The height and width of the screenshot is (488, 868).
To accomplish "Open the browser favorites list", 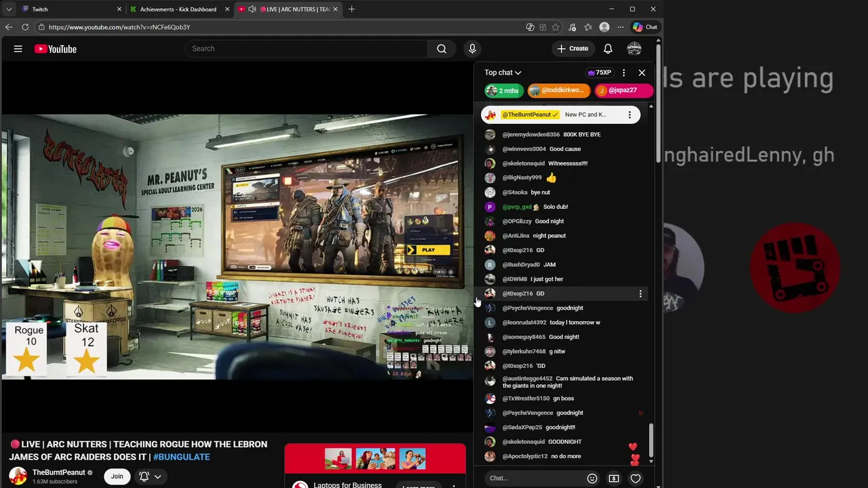I will pyautogui.click(x=588, y=27).
